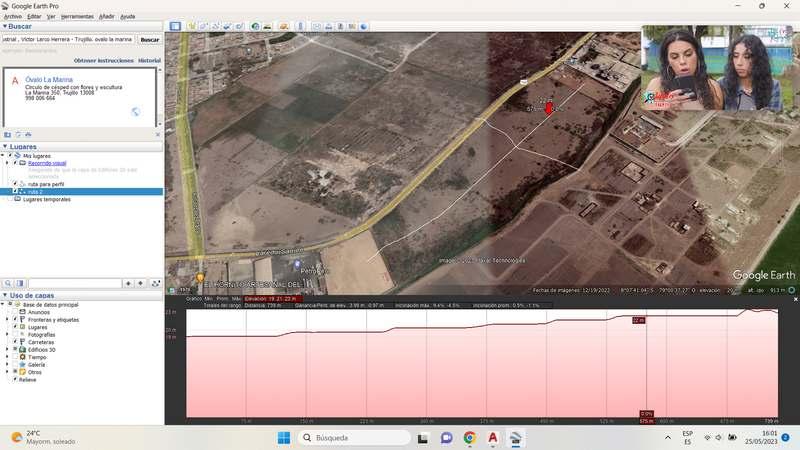Toggle the sidebar panel toolbar button

[175, 26]
